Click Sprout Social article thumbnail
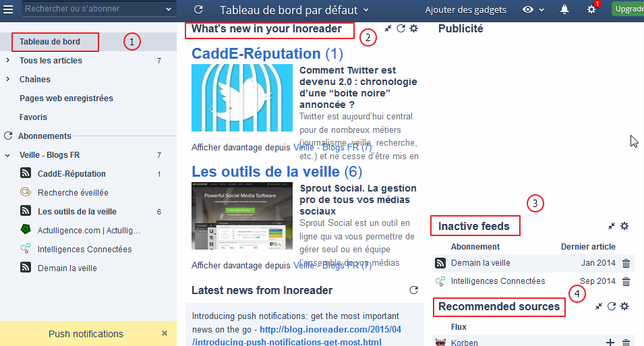 242,216
